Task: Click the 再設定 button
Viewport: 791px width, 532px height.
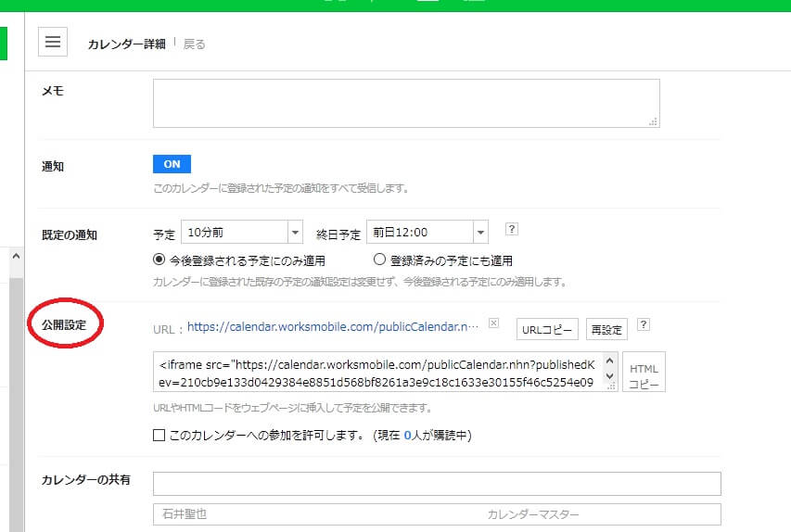Action: tap(606, 329)
